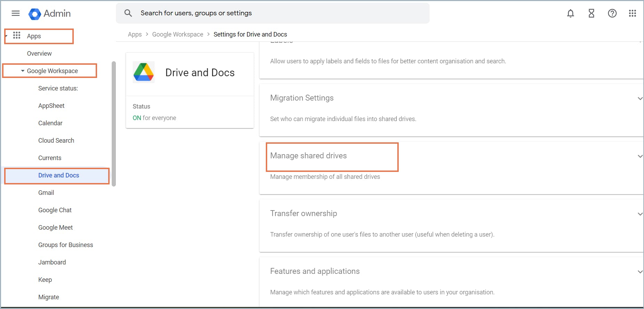
Task: Open the Overview sidebar item
Action: 39,54
